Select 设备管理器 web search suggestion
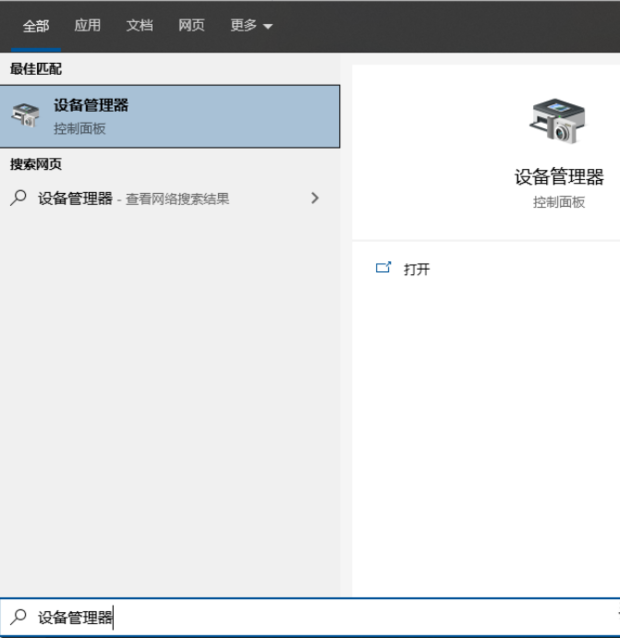Image resolution: width=620 pixels, height=638 pixels. click(x=170, y=199)
